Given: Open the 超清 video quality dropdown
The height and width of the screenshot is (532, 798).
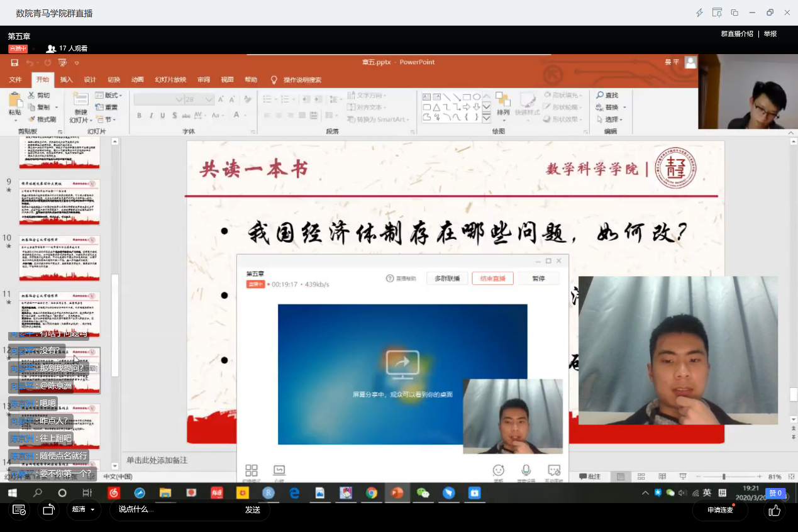Looking at the screenshot, I should tap(84, 509).
